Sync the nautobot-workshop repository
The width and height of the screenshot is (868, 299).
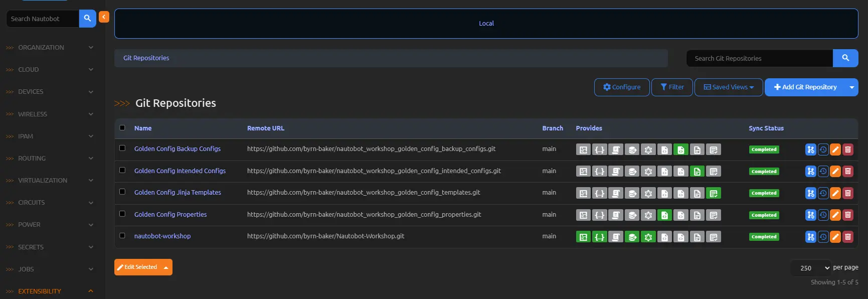point(810,237)
